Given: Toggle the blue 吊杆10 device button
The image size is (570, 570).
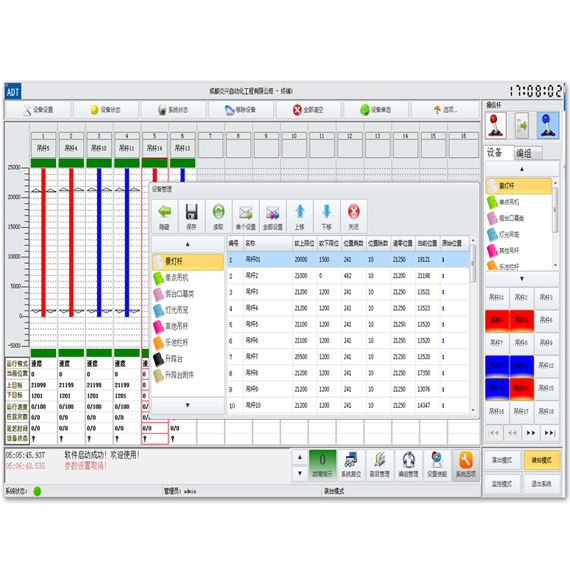Looking at the screenshot, I should [x=497, y=366].
